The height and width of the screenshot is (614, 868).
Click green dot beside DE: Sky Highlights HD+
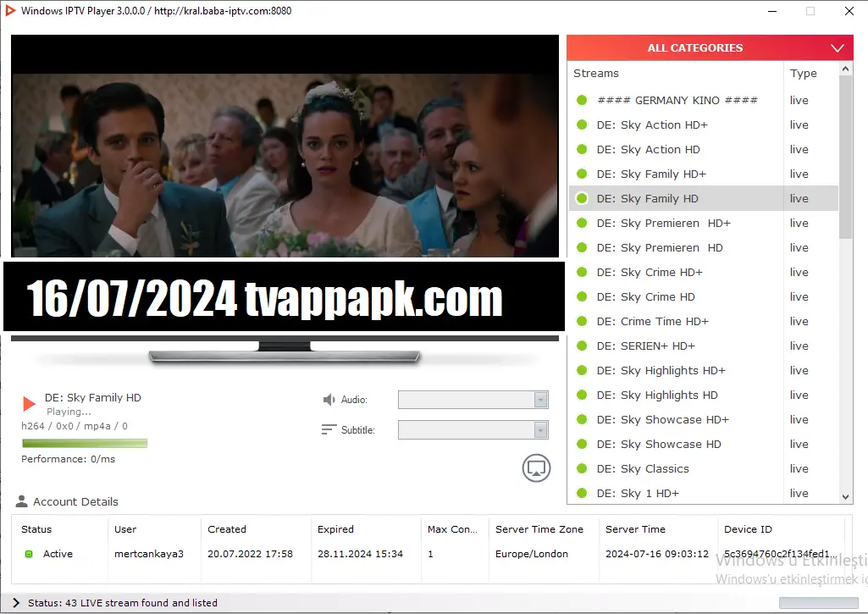(x=582, y=370)
